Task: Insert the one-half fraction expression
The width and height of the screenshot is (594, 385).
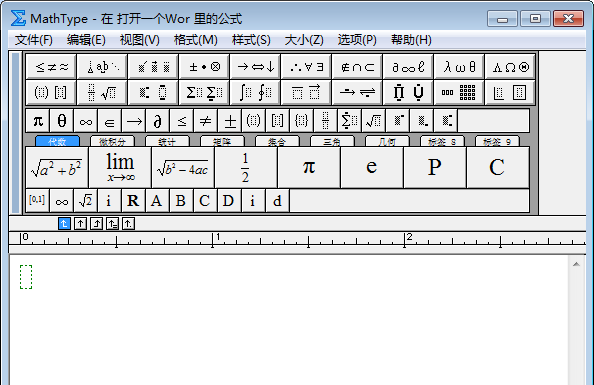Action: [x=245, y=167]
